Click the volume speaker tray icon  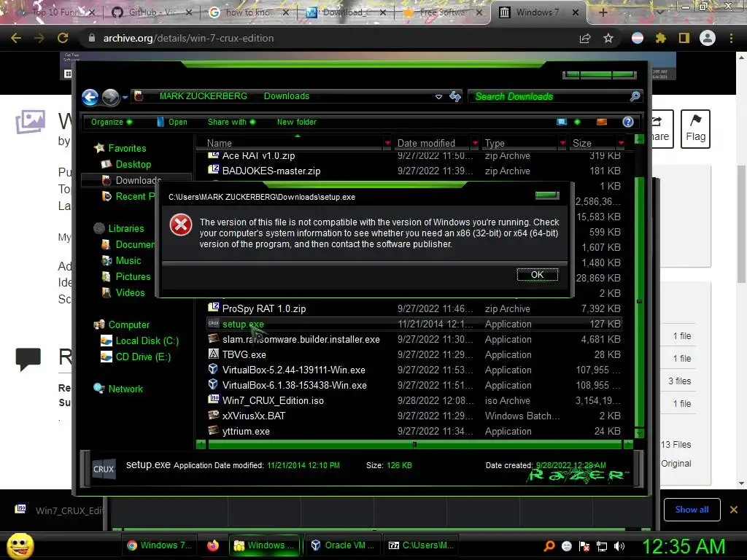619,546
